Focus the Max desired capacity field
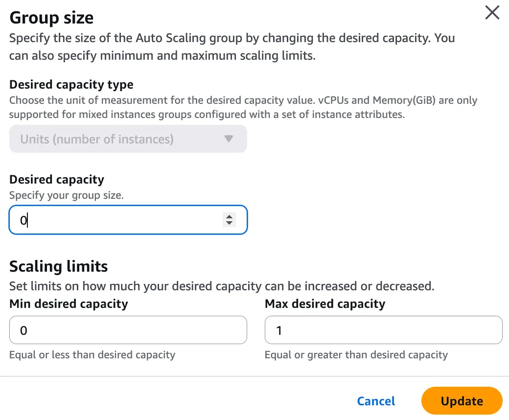The height and width of the screenshot is (420, 509). tap(383, 330)
